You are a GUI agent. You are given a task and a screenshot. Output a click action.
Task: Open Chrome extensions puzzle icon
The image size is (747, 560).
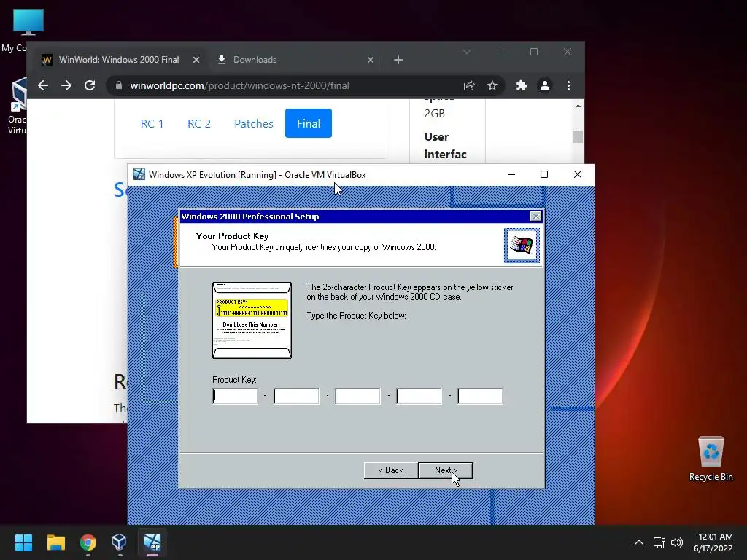pyautogui.click(x=521, y=85)
